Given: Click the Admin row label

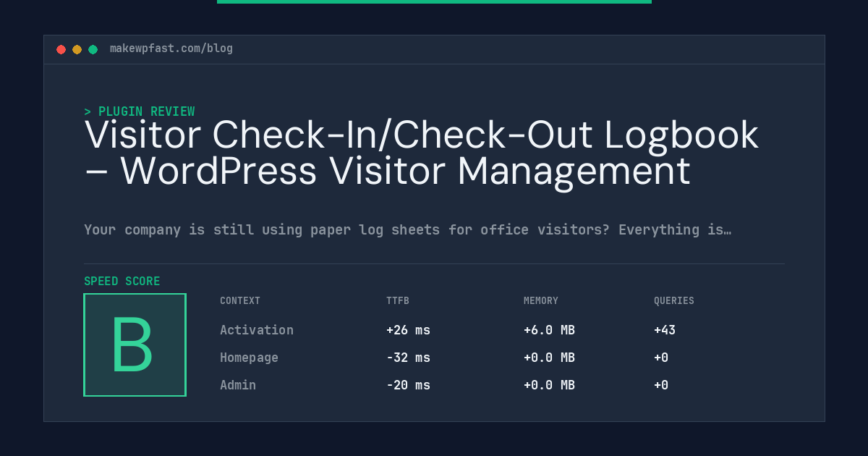Looking at the screenshot, I should point(238,385).
